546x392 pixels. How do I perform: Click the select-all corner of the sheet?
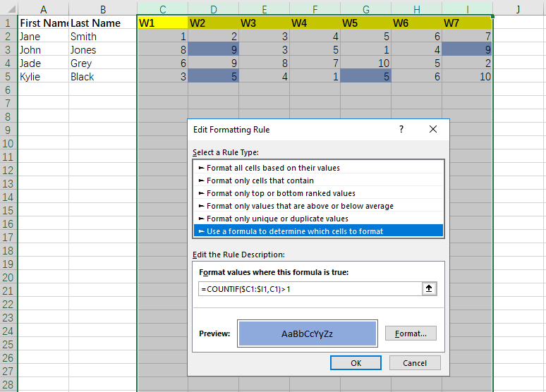pos(8,8)
